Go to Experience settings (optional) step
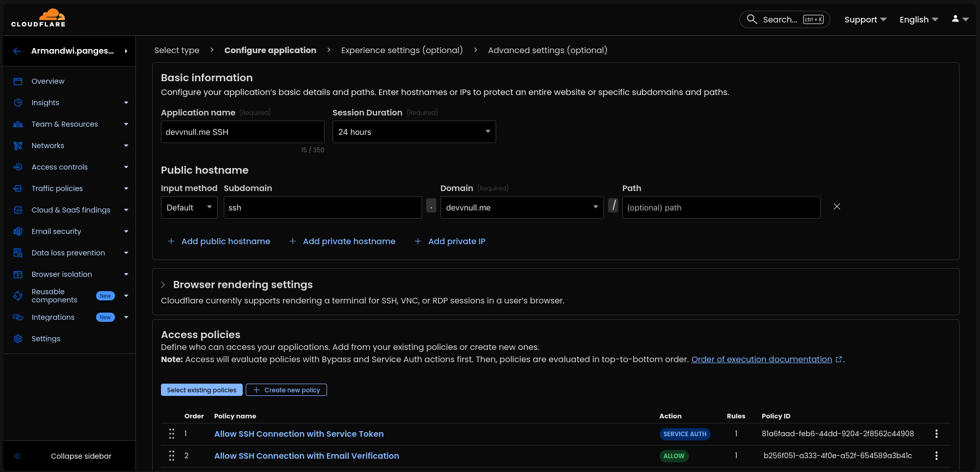This screenshot has height=472, width=980. pos(402,50)
